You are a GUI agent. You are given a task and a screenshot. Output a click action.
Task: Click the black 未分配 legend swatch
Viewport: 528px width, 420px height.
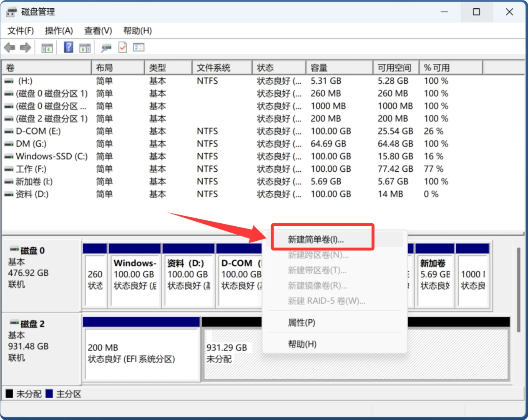[x=9, y=394]
